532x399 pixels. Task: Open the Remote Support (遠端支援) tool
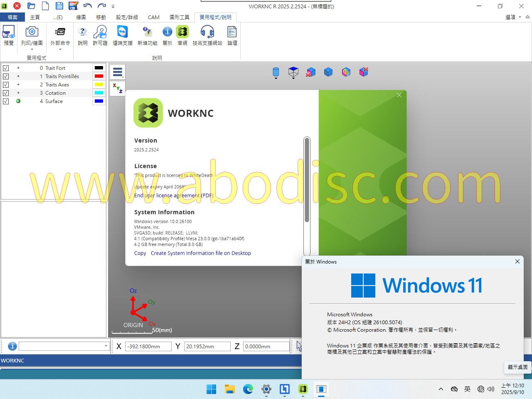click(x=122, y=36)
